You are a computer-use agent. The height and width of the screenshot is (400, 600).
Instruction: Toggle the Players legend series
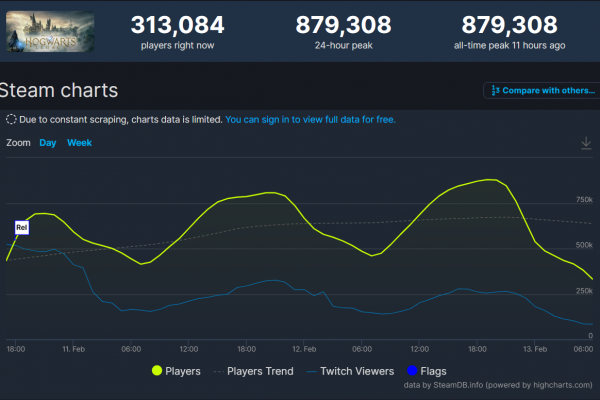pyautogui.click(x=176, y=371)
